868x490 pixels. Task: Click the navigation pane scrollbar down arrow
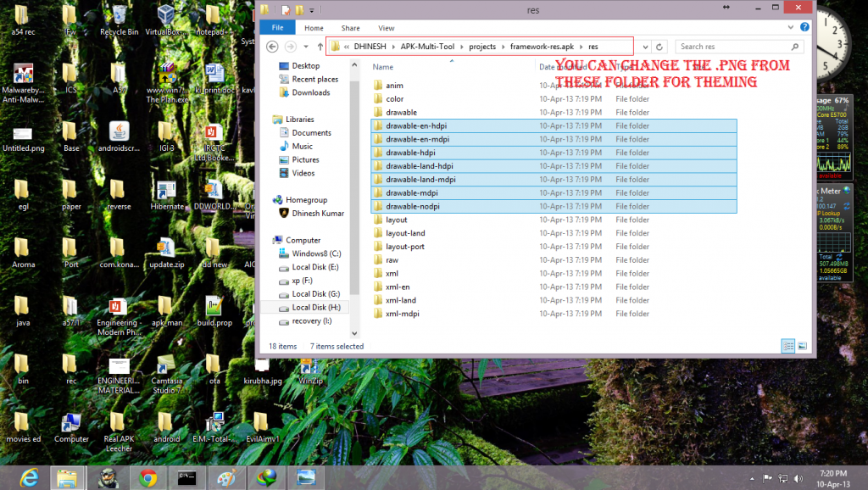(354, 333)
